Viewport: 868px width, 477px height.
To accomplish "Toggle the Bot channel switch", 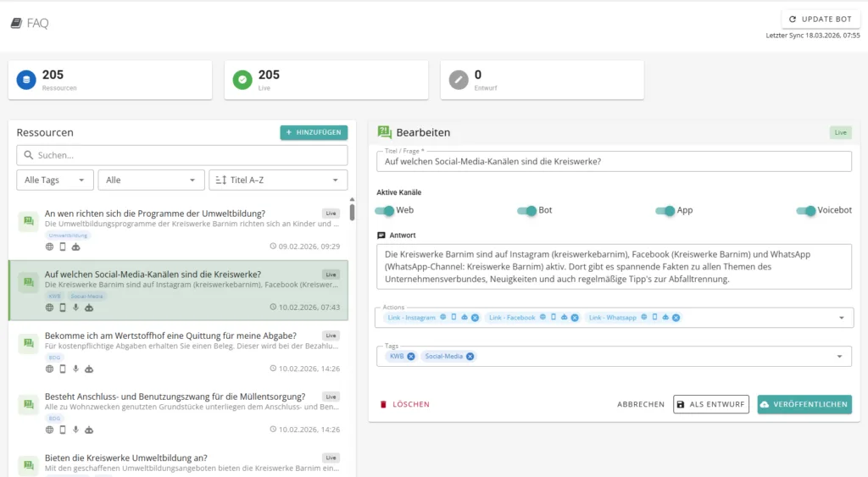I will (x=527, y=211).
